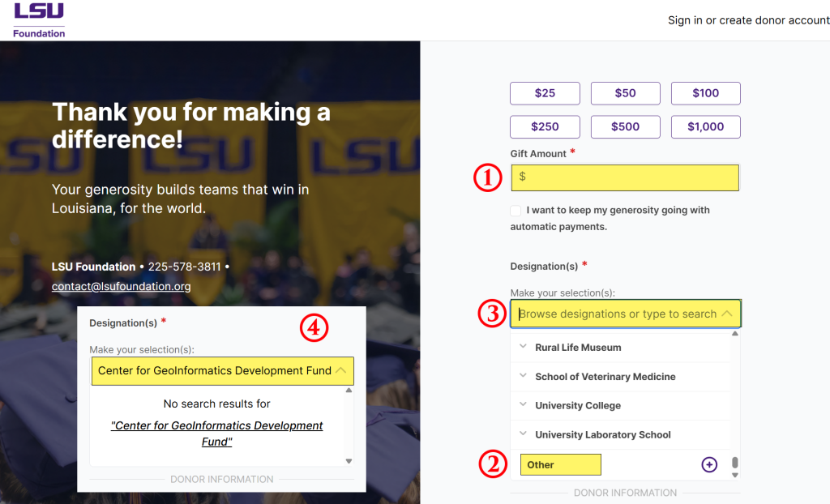Collapse the designations search chevron icon
Image resolution: width=830 pixels, height=504 pixels.
coord(727,314)
